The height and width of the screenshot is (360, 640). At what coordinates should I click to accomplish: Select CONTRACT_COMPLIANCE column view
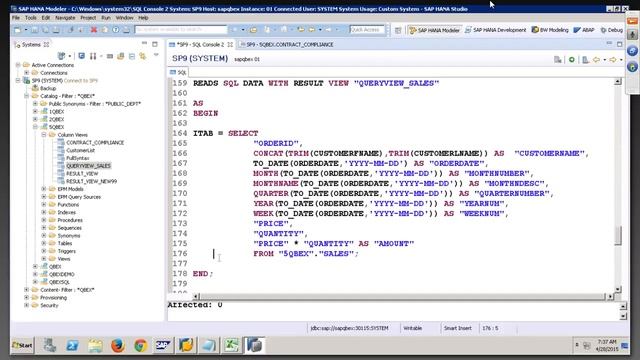pos(95,142)
